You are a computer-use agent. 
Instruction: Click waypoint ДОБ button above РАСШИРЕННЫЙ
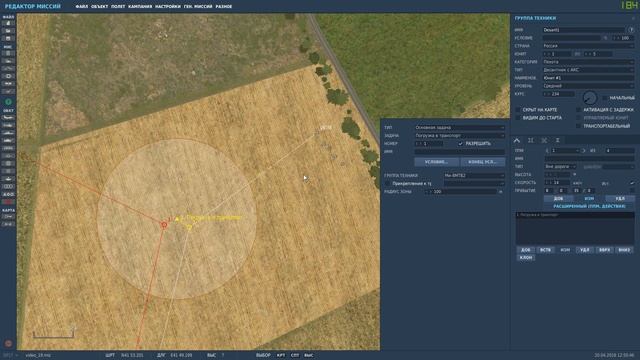558,198
